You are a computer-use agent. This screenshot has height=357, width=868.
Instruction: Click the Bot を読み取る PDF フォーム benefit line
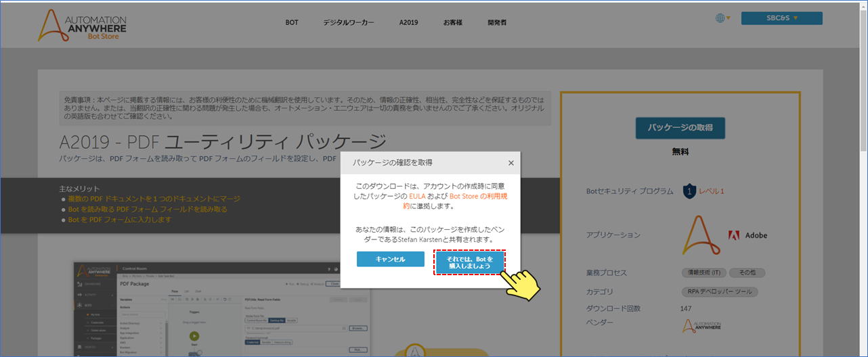147,210
